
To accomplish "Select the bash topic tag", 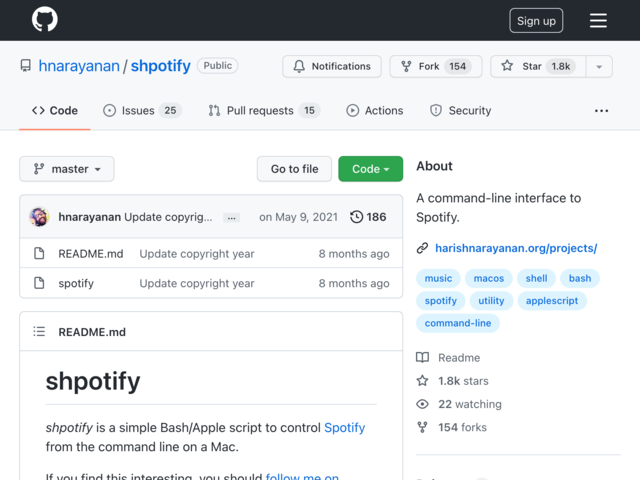I will tap(580, 278).
